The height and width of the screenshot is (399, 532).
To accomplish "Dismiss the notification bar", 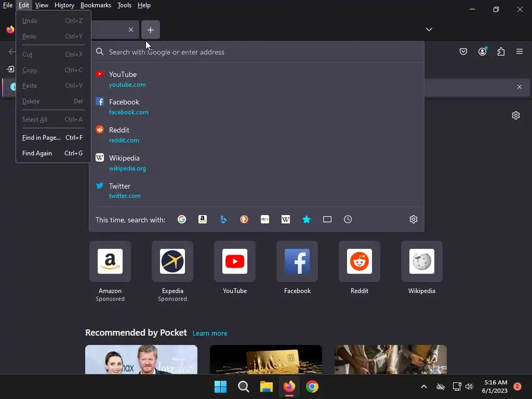I will [x=519, y=87].
